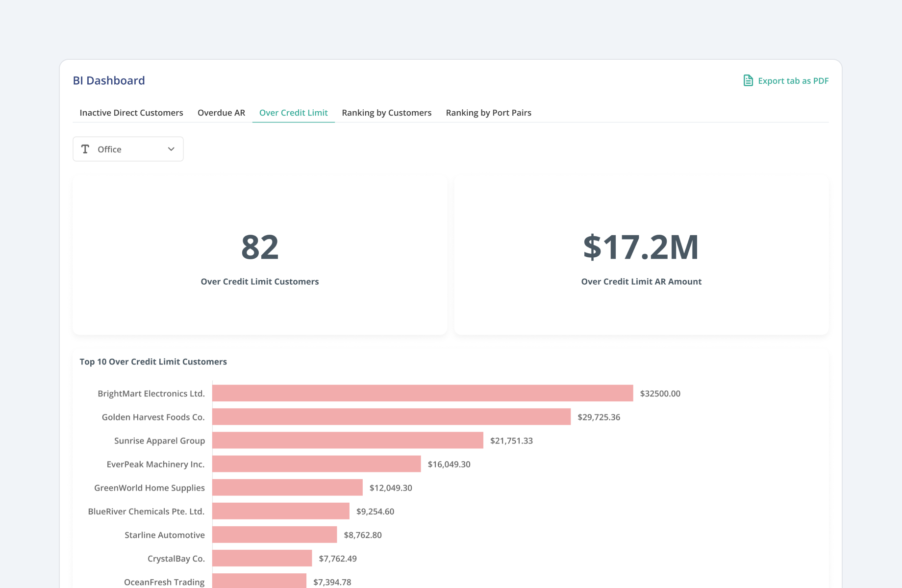Collapse the Office dropdown arrow
This screenshot has width=902, height=588.
point(171,149)
